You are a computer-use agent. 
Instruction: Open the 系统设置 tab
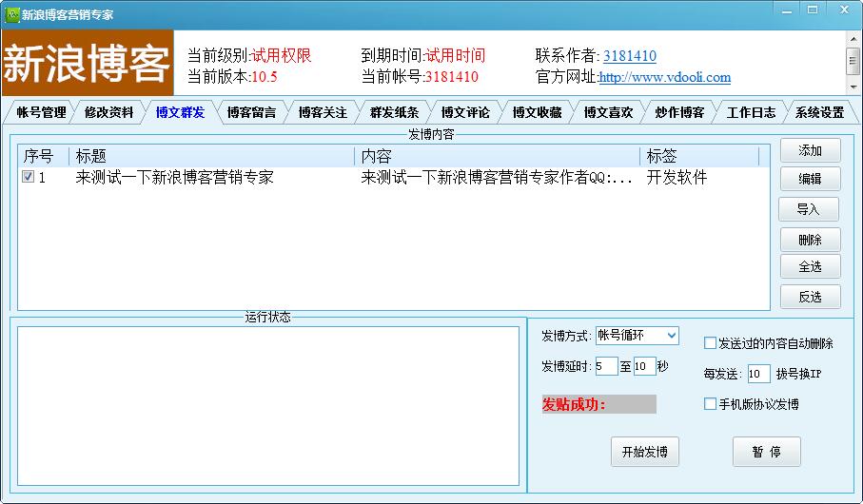click(819, 112)
